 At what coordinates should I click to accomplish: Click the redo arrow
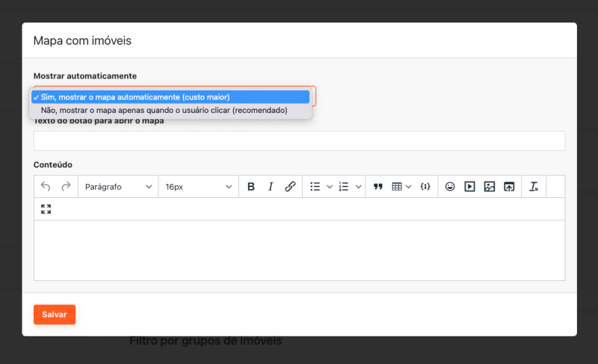[x=66, y=187]
